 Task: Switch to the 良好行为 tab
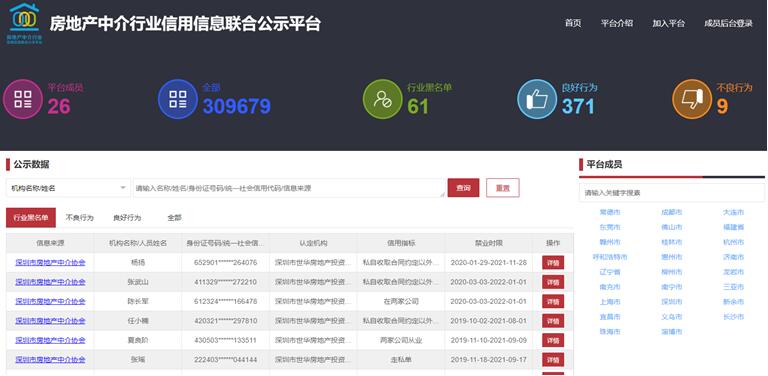coord(127,218)
